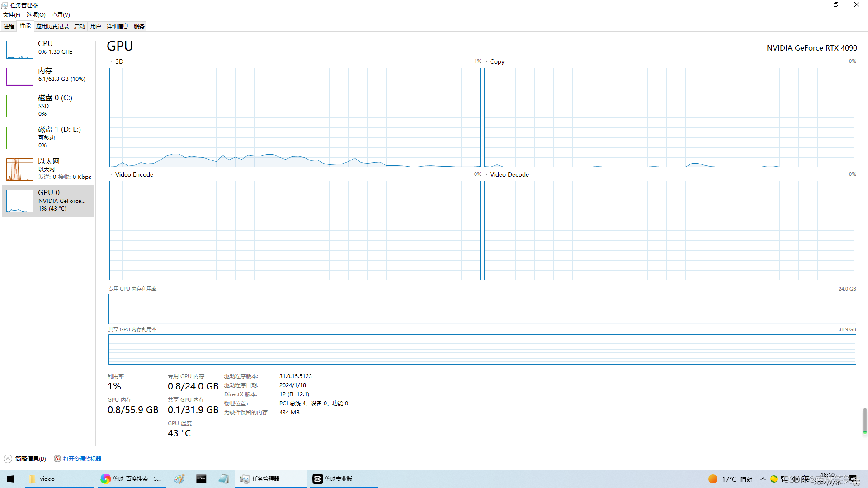This screenshot has width=868, height=488.
Task: Click the 共享 GPU 内存利用率 graph
Action: (482, 349)
